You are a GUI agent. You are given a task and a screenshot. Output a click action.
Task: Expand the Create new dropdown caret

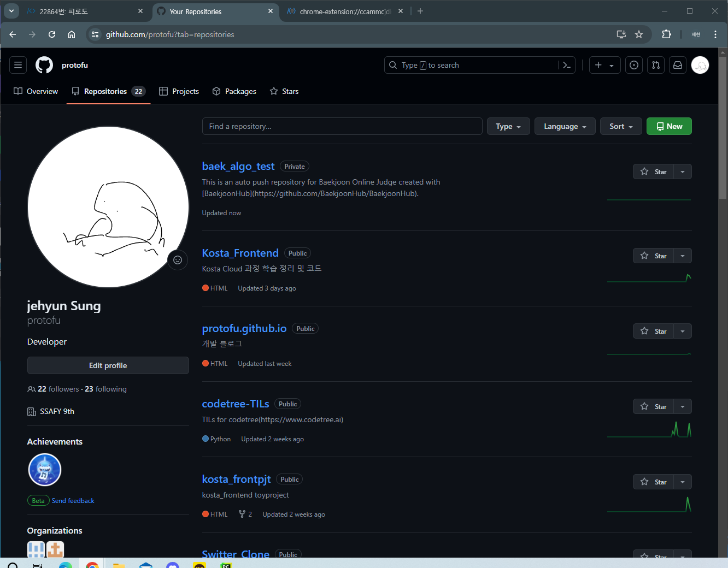(x=612, y=65)
